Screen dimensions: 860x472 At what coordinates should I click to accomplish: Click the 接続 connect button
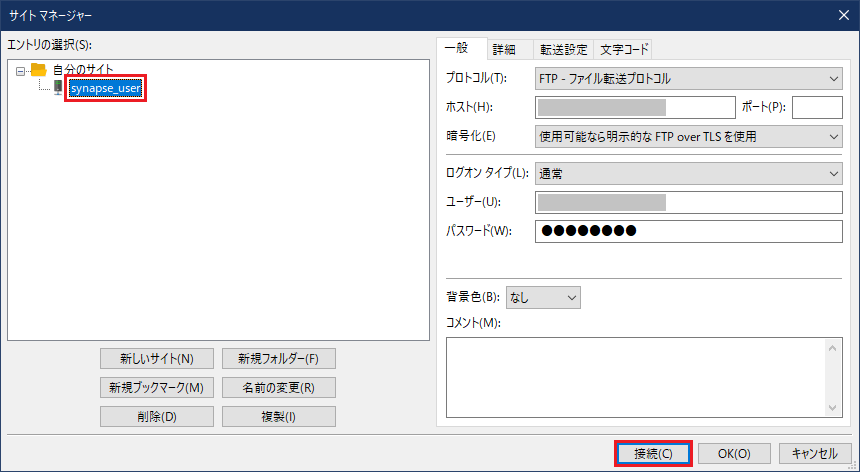tap(653, 453)
